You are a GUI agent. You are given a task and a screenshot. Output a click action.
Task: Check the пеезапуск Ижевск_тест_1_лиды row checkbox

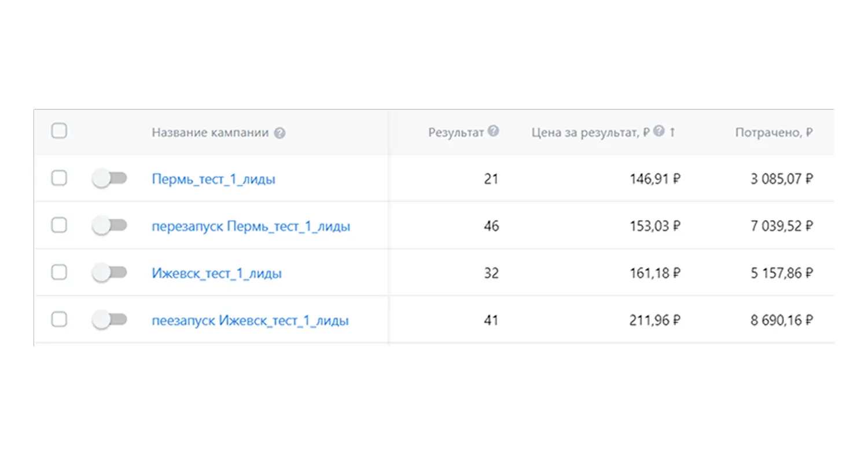click(x=59, y=319)
